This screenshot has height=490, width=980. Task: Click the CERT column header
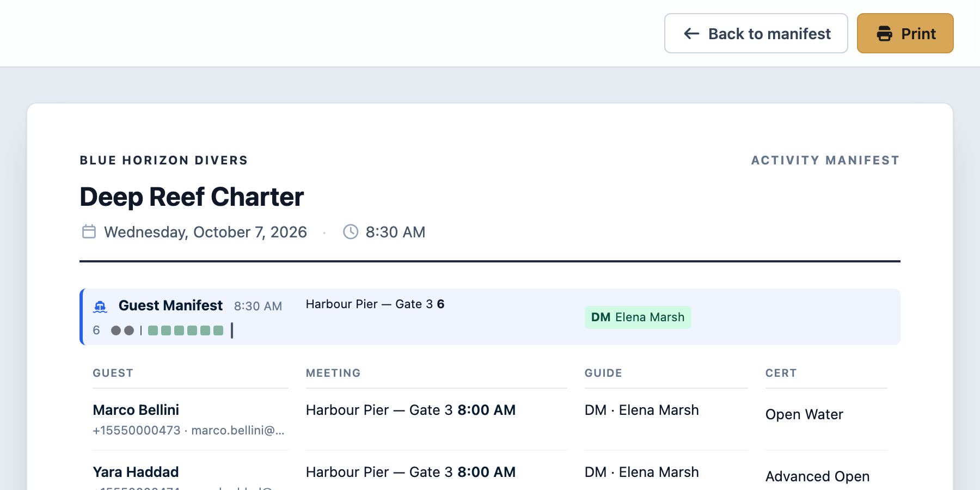point(781,373)
